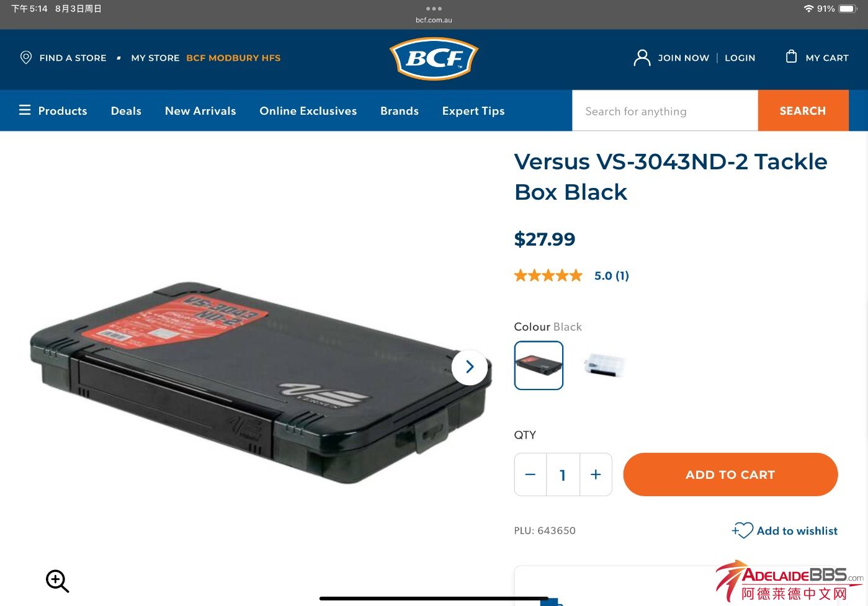Open the My Cart bag icon
The height and width of the screenshot is (606, 868).
[791, 56]
